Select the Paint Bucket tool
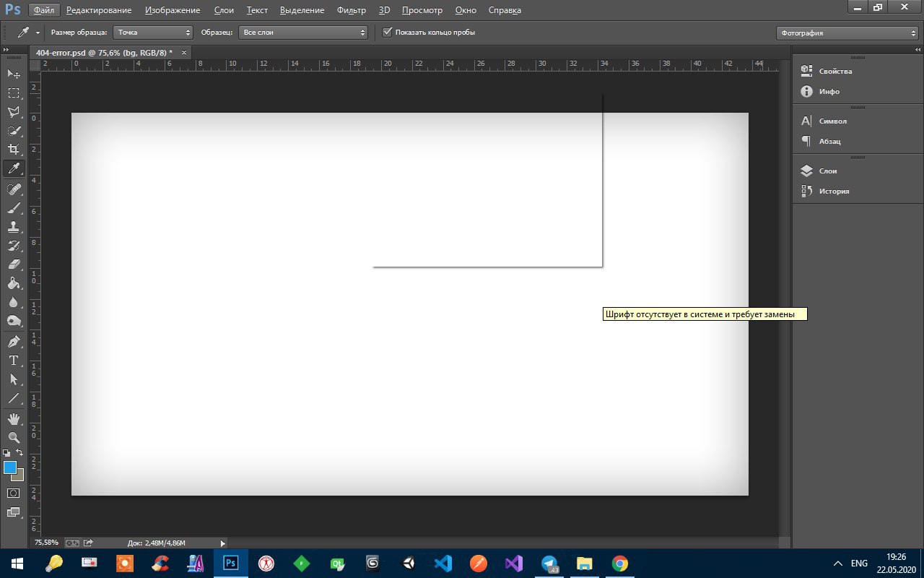This screenshot has height=578, width=924. (14, 283)
